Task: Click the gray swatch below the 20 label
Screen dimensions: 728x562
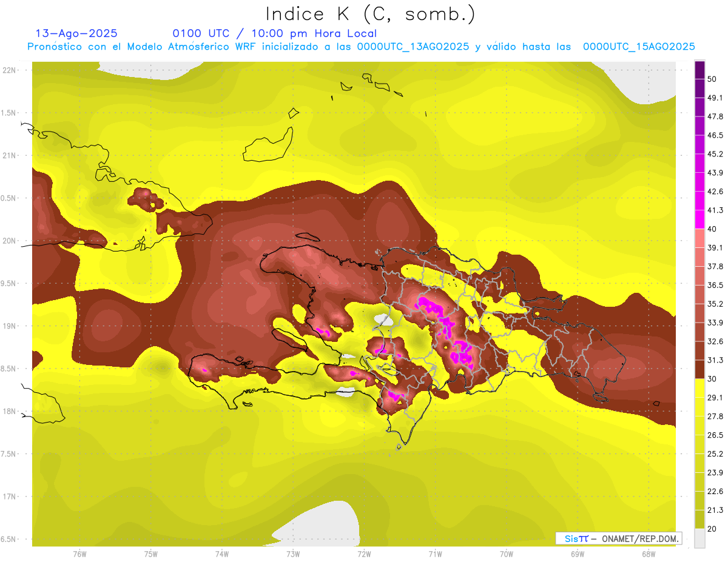Action: pyautogui.click(x=699, y=538)
